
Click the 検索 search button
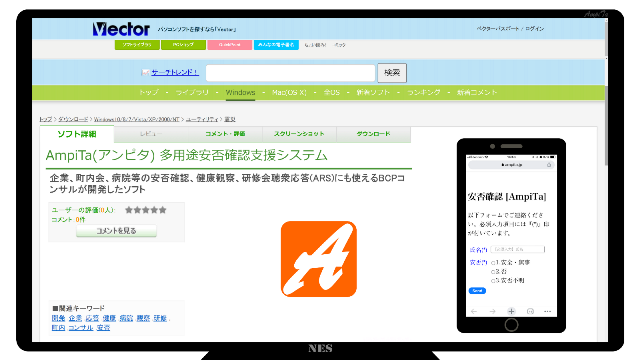pyautogui.click(x=392, y=73)
